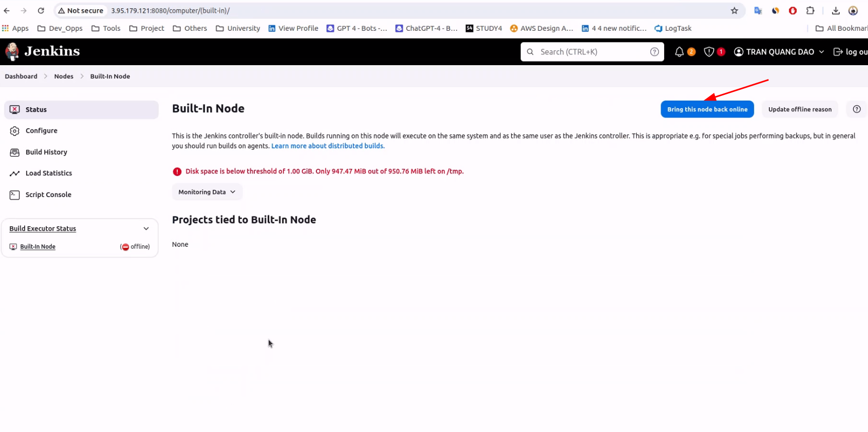Click the offline computer icon beside Built-In Node
The image size is (868, 432).
point(13,247)
